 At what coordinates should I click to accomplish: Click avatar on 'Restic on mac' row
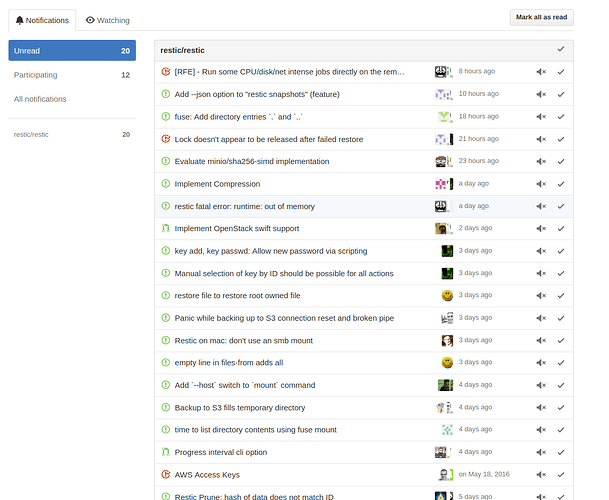(x=447, y=340)
